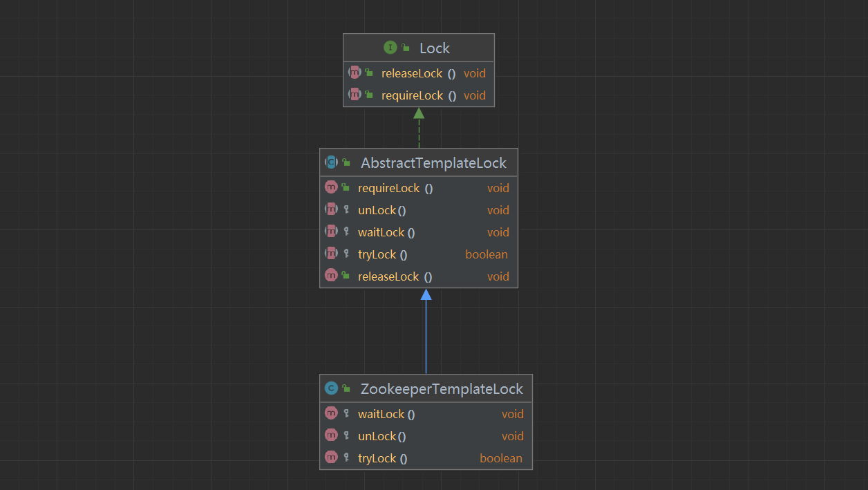Select releaseLock () name in the Lock interface
Image resolution: width=868 pixels, height=490 pixels.
point(419,73)
